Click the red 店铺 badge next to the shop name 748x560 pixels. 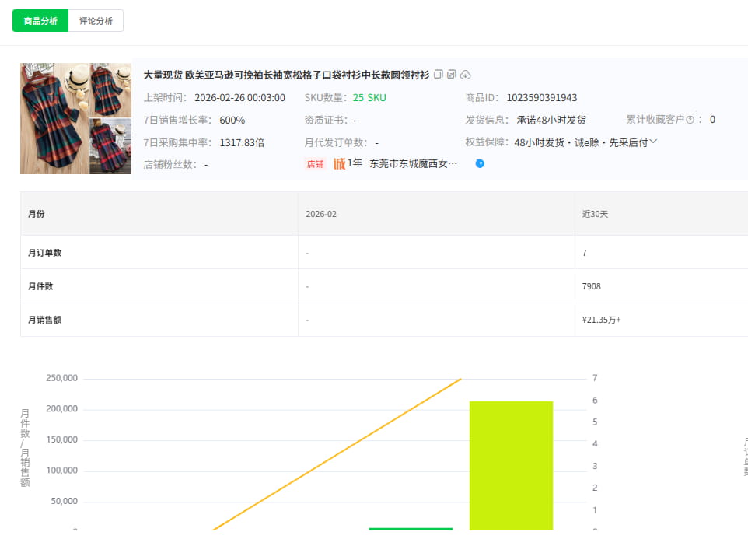pos(315,163)
